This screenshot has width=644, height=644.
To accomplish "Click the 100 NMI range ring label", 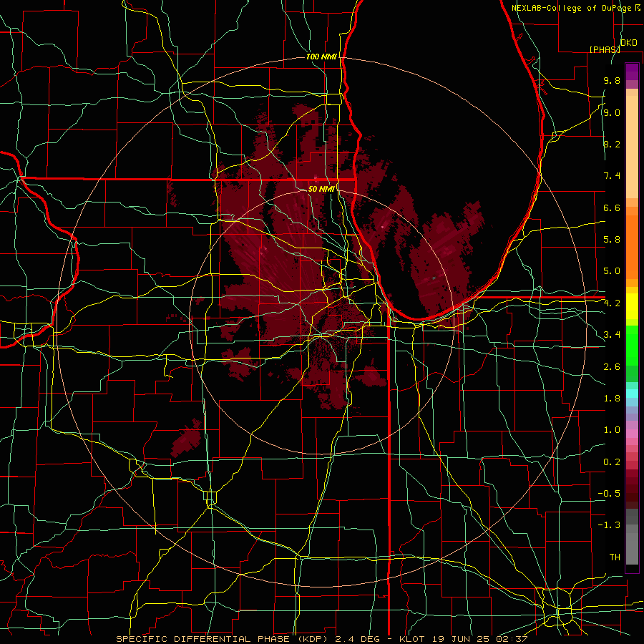I will click(321, 57).
